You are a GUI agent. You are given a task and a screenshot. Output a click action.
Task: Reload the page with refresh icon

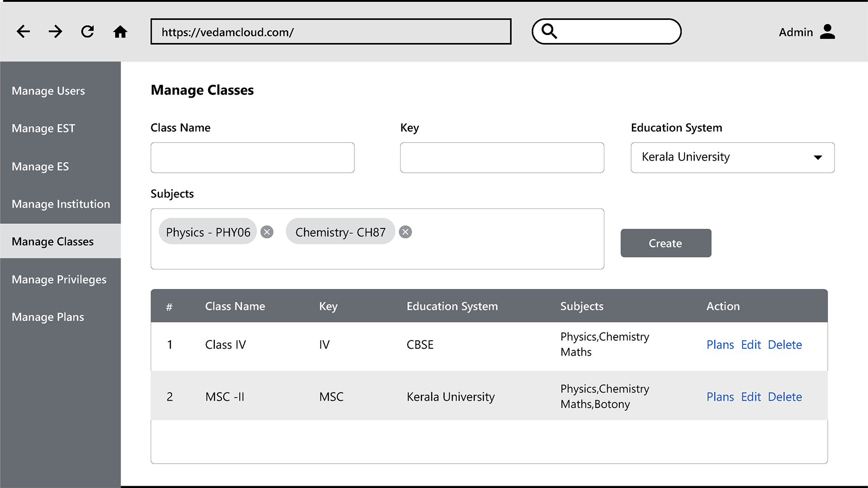(x=88, y=32)
